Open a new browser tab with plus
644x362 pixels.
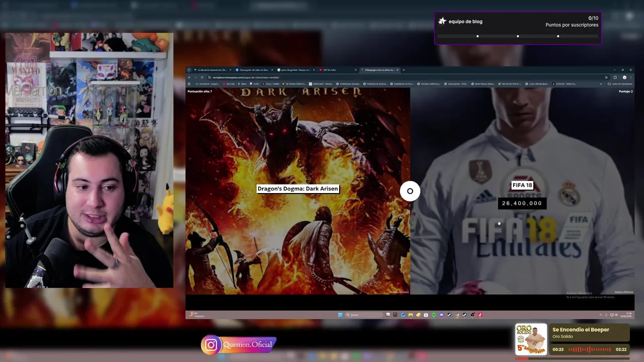pos(404,70)
